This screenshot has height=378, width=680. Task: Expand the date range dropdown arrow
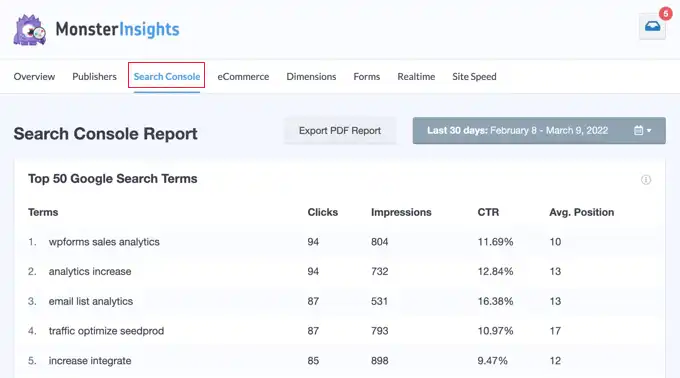(649, 130)
